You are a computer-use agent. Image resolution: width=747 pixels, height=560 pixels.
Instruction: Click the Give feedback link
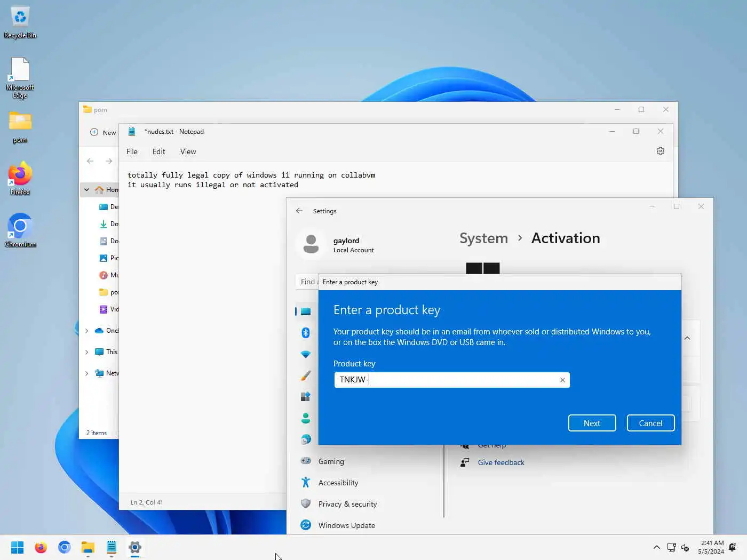(501, 462)
